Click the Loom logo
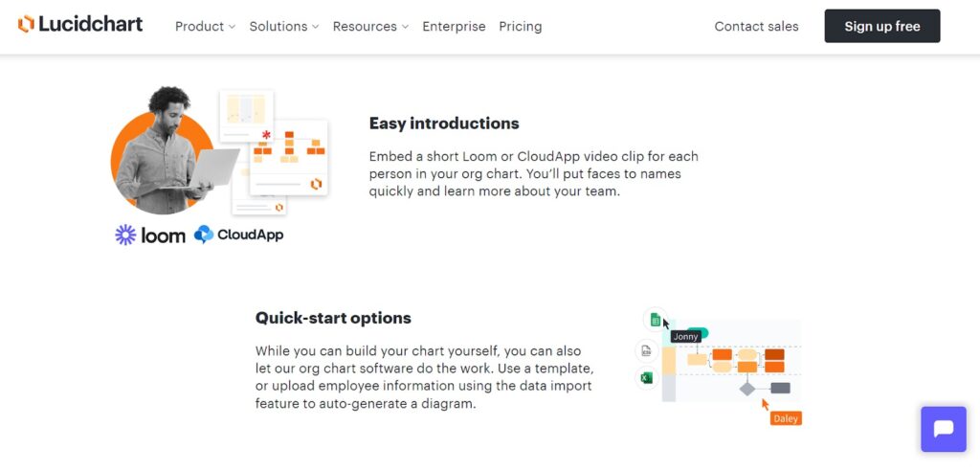This screenshot has width=980, height=471. pos(150,235)
